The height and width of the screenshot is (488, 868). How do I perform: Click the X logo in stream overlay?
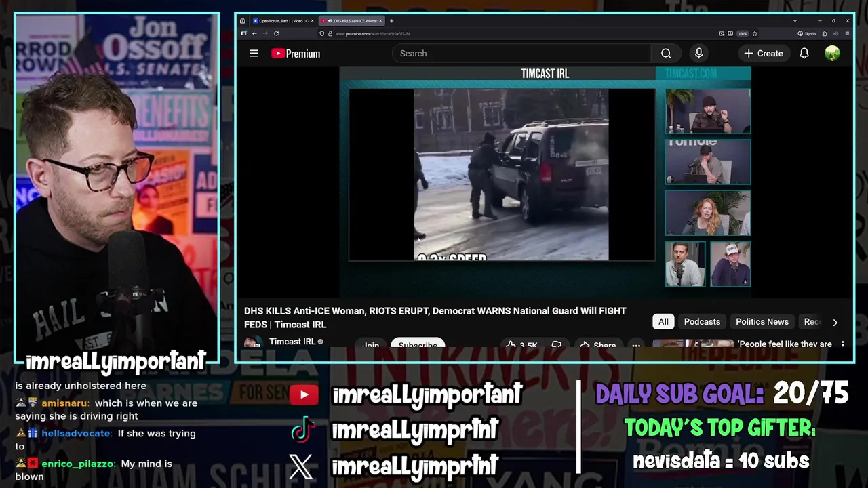coord(301,466)
